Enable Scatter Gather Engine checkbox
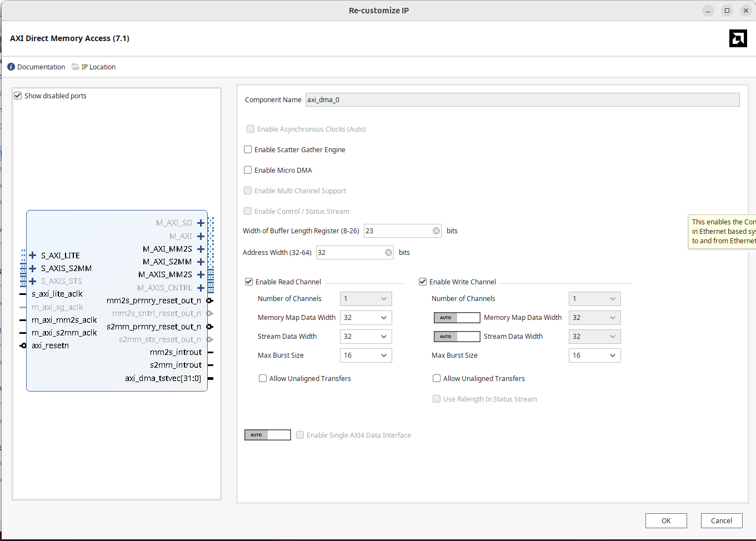Viewport: 756px width, 541px height. [248, 149]
